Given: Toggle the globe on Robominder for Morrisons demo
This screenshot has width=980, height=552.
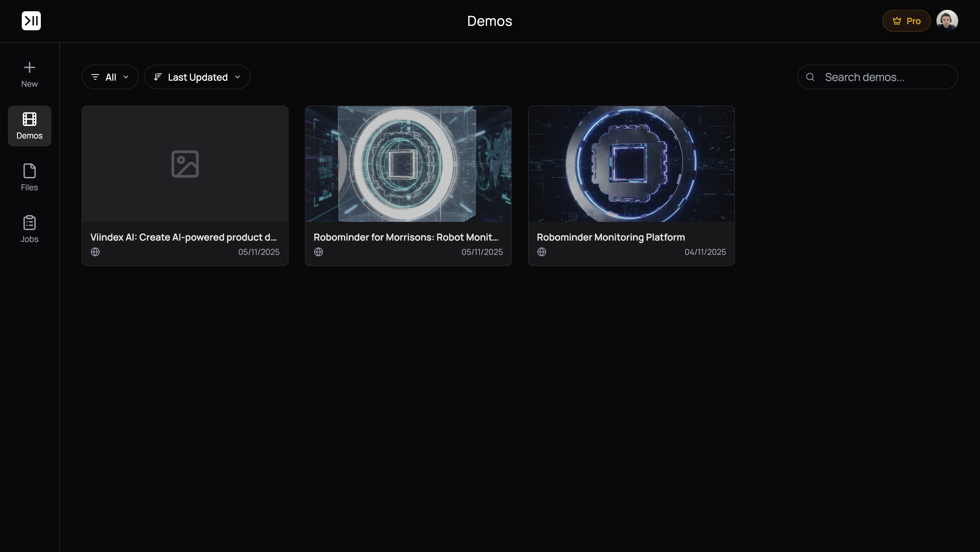Looking at the screenshot, I should click(x=318, y=252).
